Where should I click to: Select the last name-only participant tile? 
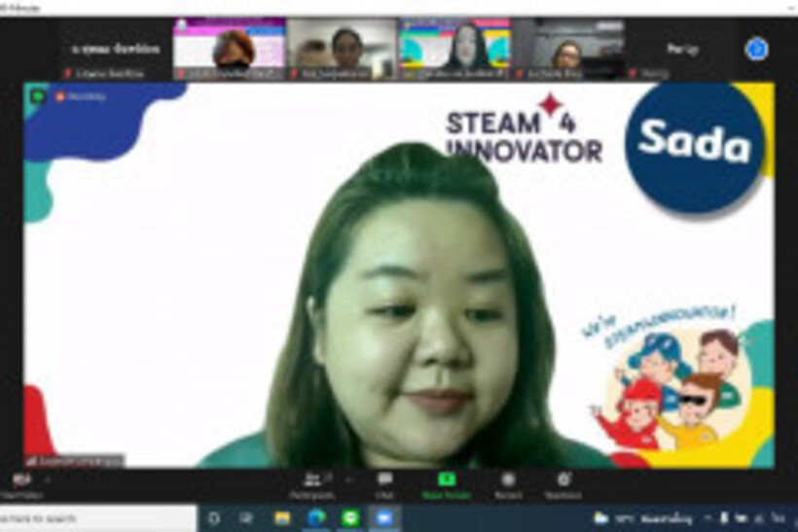[682, 50]
